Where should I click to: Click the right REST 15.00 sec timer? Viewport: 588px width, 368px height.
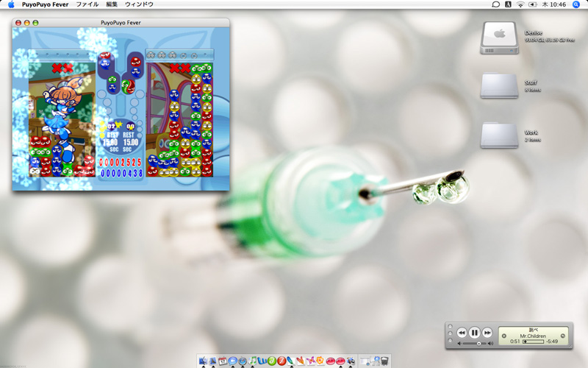pyautogui.click(x=130, y=142)
